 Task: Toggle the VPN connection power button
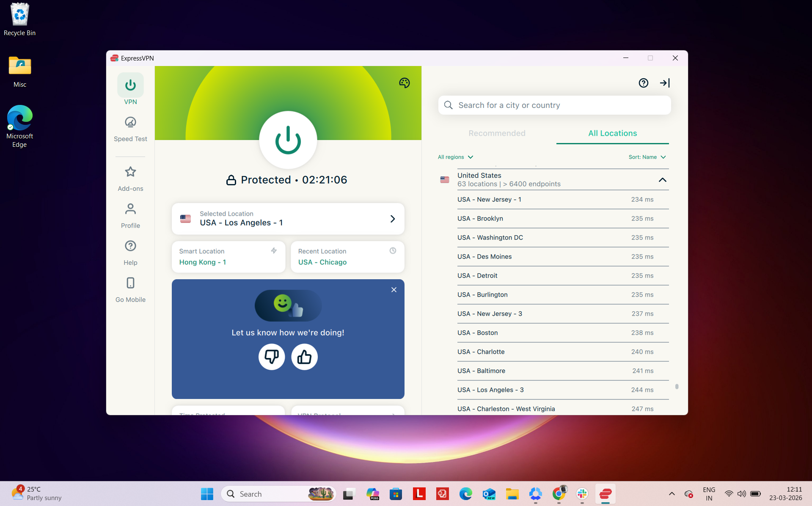click(x=288, y=140)
